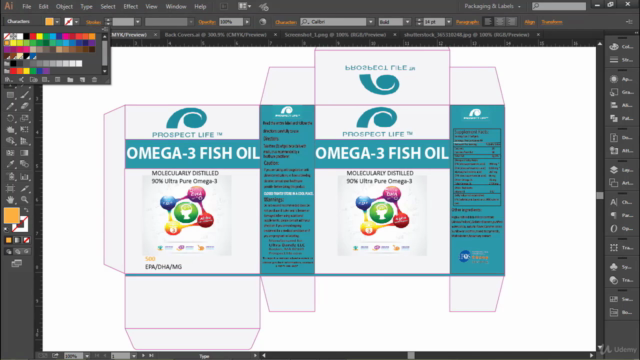Open the Layers panel icon
640x360 pixels.
click(614, 170)
